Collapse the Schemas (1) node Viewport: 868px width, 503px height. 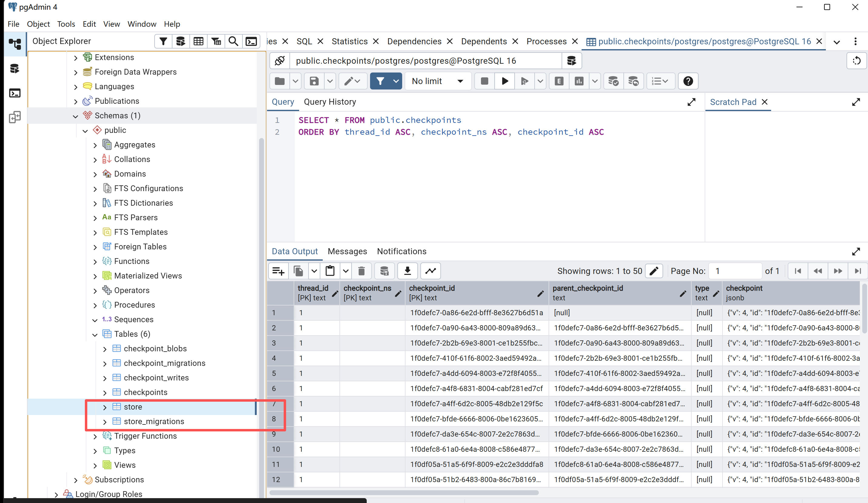pyautogui.click(x=75, y=116)
